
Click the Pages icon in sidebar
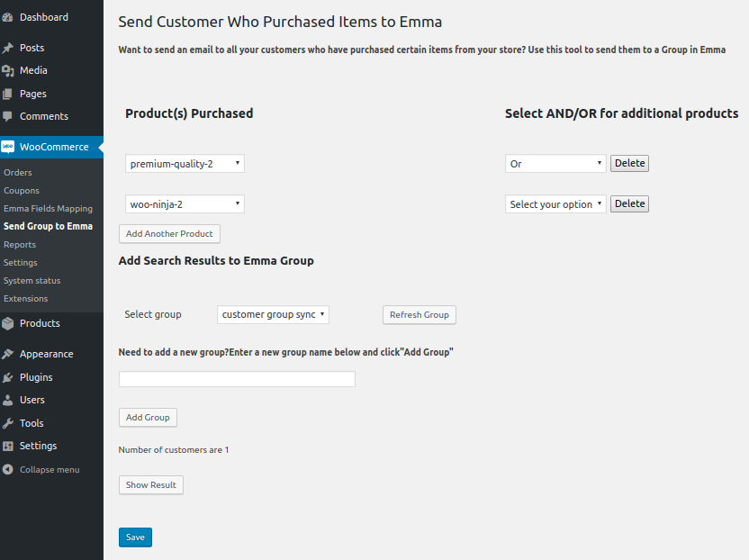(7, 95)
